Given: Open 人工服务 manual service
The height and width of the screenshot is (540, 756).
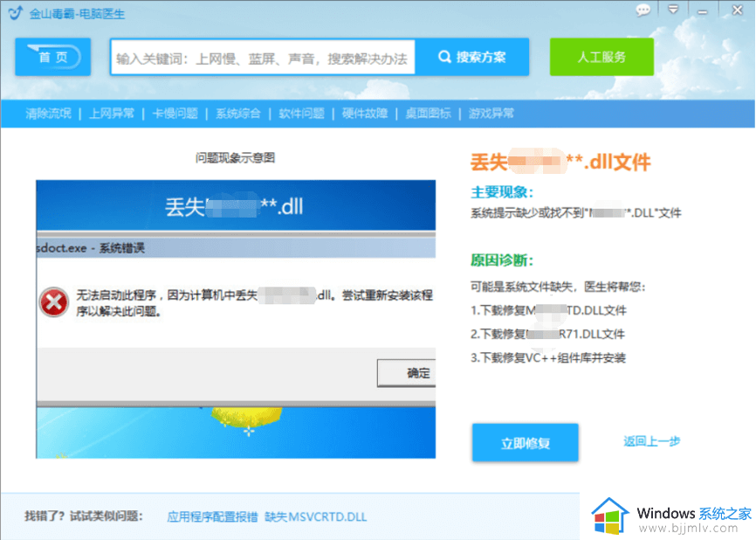Looking at the screenshot, I should [x=601, y=57].
